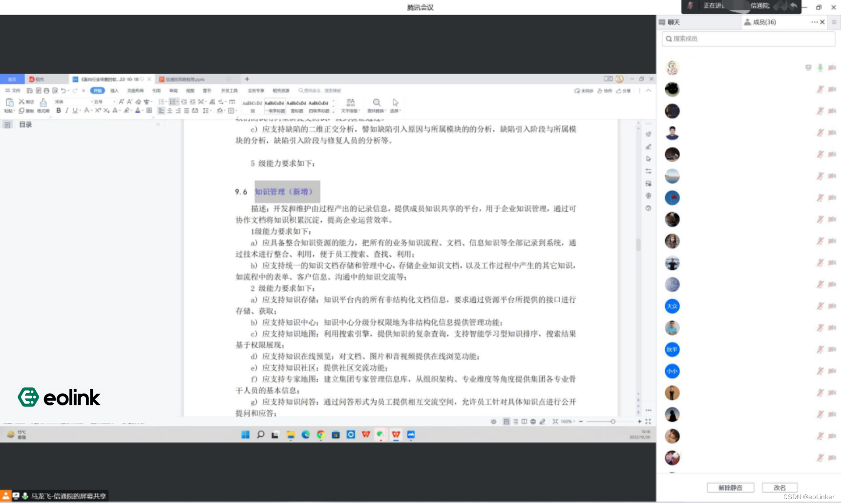This screenshot has height=504, width=842.
Task: Open the 160% zoom level dropdown
Action: coord(568,421)
